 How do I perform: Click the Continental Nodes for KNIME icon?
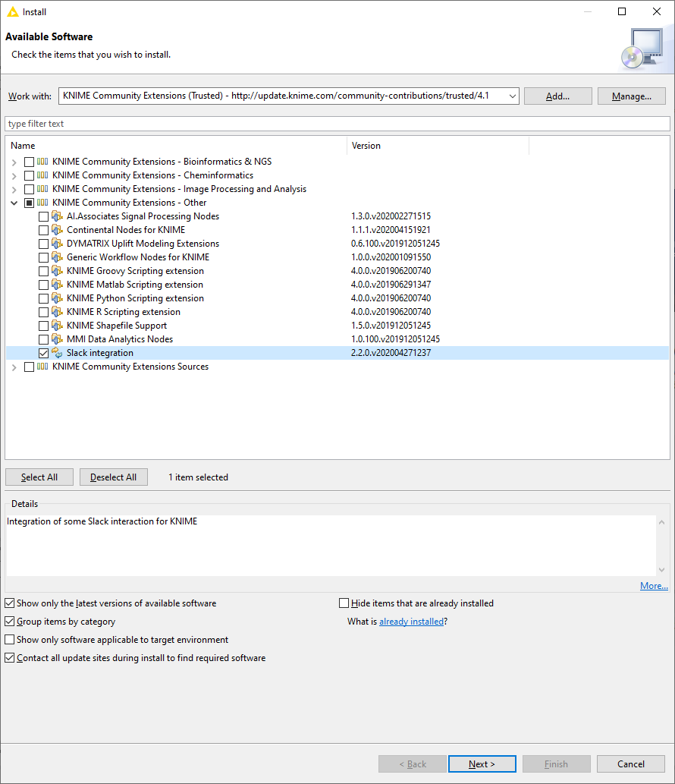(x=57, y=230)
